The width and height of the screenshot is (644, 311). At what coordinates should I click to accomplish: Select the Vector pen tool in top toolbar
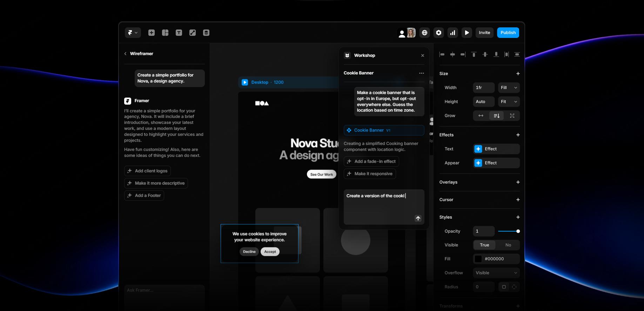(x=193, y=33)
